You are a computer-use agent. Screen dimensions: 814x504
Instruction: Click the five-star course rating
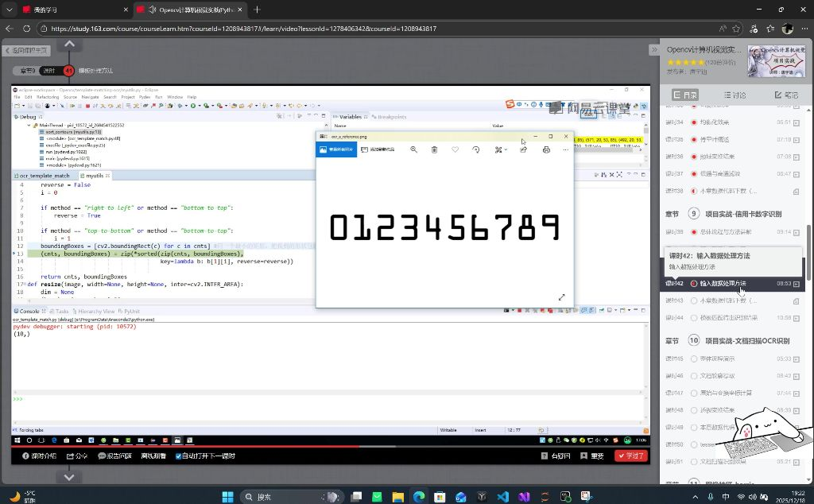(x=685, y=62)
